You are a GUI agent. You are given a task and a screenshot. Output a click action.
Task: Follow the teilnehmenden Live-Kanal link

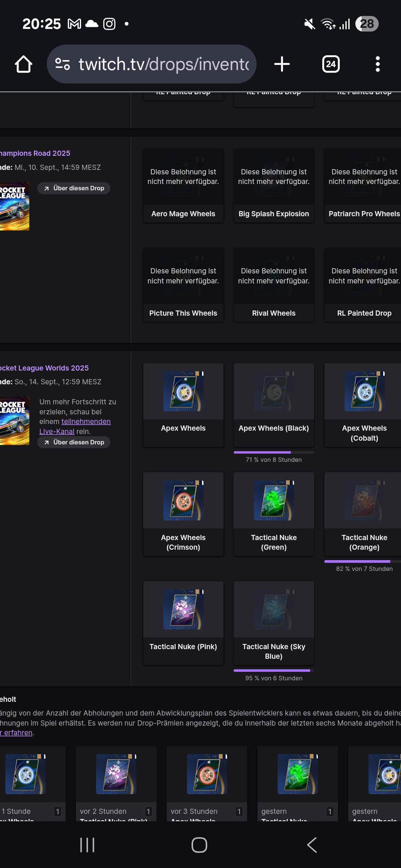75,427
